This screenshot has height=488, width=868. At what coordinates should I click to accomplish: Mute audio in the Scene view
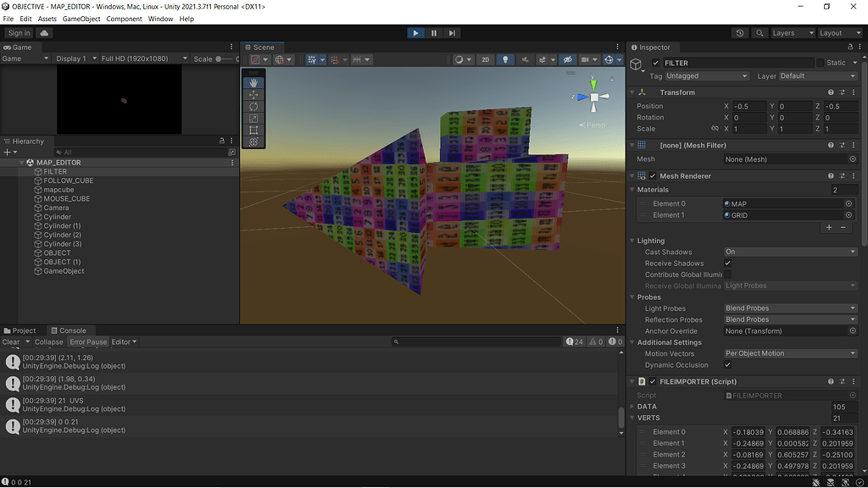(526, 59)
